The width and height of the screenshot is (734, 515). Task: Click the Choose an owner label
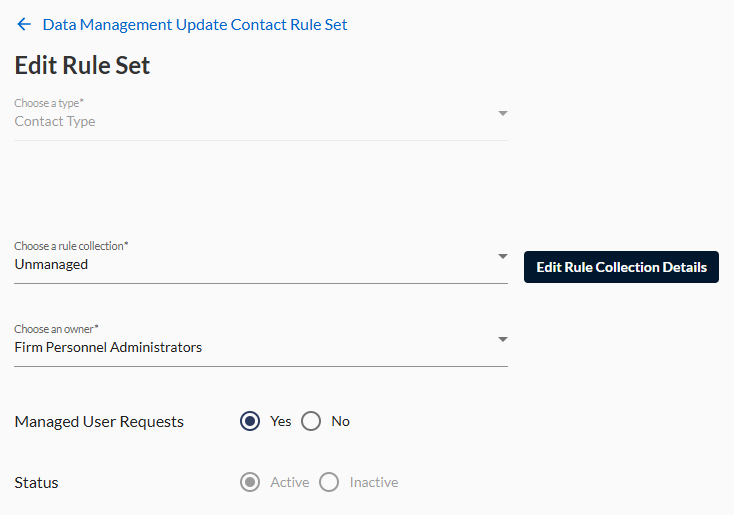(x=56, y=329)
